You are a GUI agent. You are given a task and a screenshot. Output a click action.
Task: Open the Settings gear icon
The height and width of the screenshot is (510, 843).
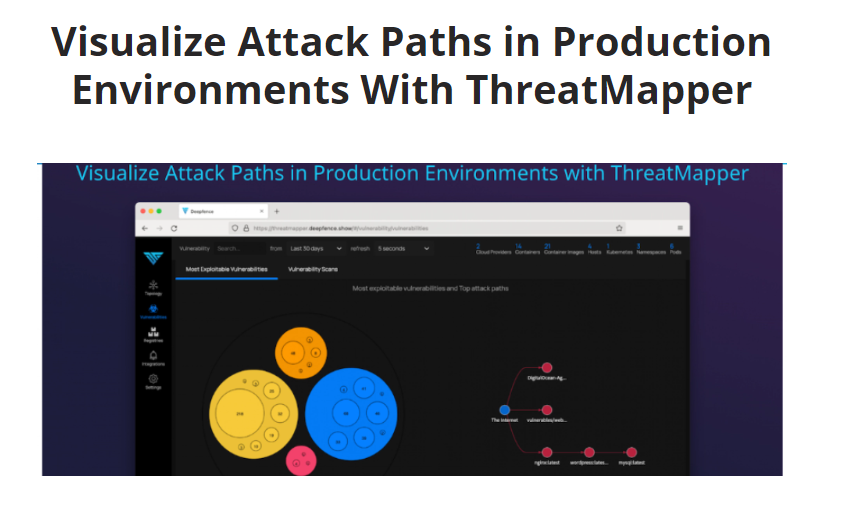[153, 381]
